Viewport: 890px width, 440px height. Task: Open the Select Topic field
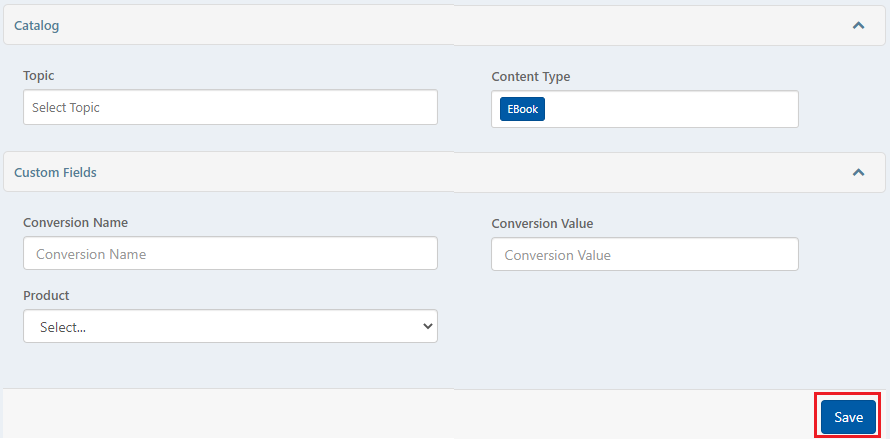[x=230, y=107]
